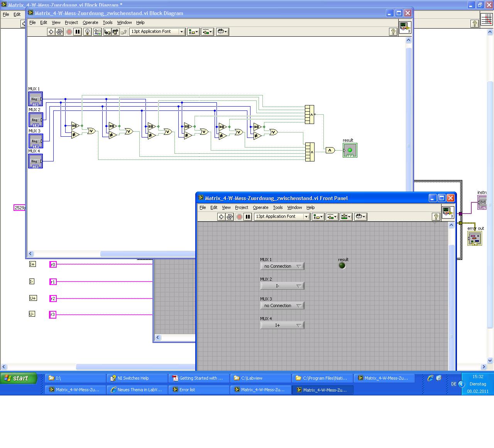Click the Step Into debugging button
Image resolution: width=494 pixels, height=448 pixels.
[x=107, y=32]
